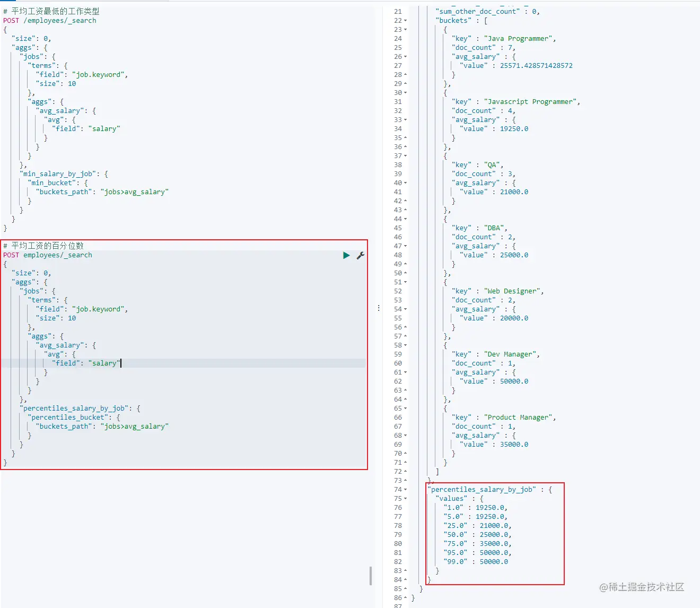Click the editor vertical scrollbar thumb
The image size is (700, 608).
point(370,576)
